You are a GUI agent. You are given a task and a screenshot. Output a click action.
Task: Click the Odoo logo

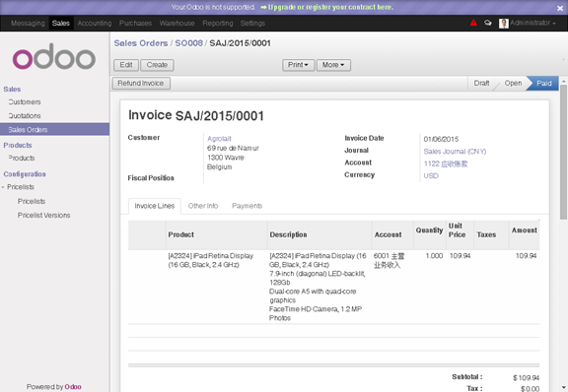(x=54, y=56)
